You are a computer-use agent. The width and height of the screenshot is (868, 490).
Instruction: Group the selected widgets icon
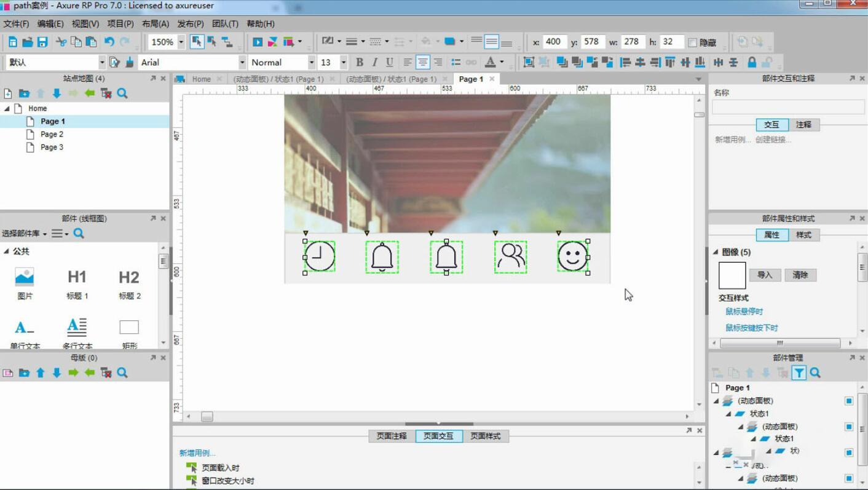tap(529, 62)
